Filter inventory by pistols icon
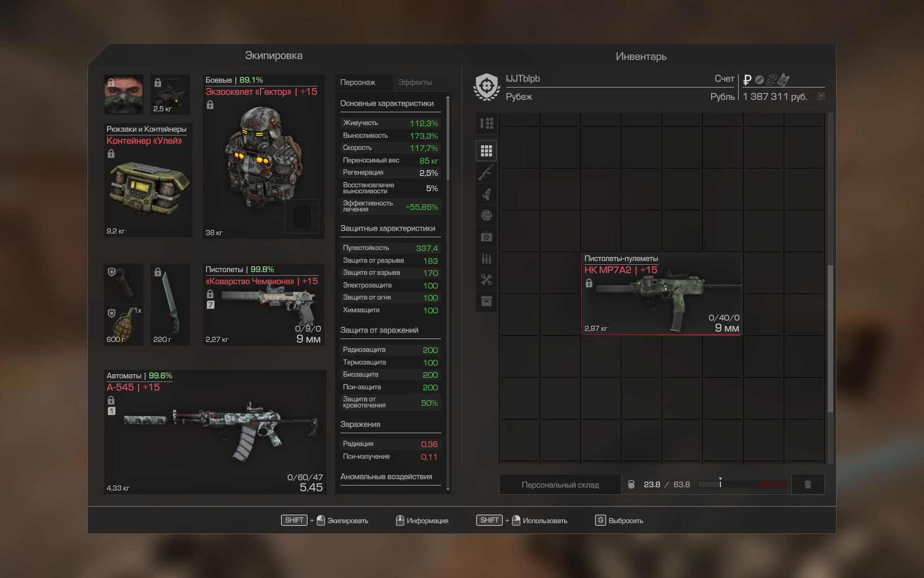Image resolution: width=924 pixels, height=578 pixels. pos(486,194)
